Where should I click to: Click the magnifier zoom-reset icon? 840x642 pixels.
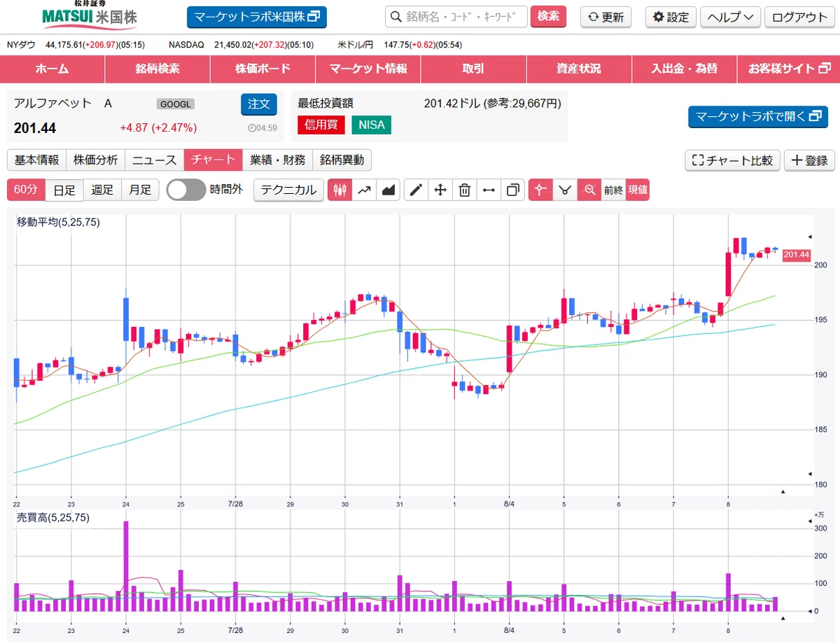coord(589,190)
